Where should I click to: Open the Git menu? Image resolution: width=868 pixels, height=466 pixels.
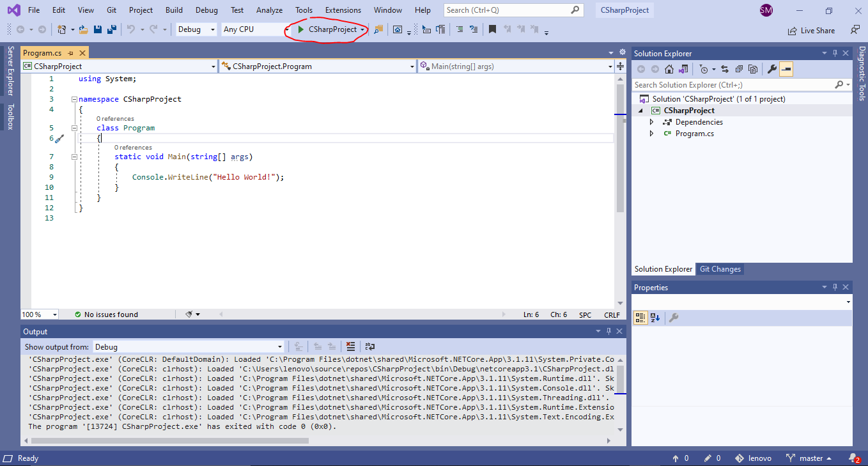pos(112,10)
